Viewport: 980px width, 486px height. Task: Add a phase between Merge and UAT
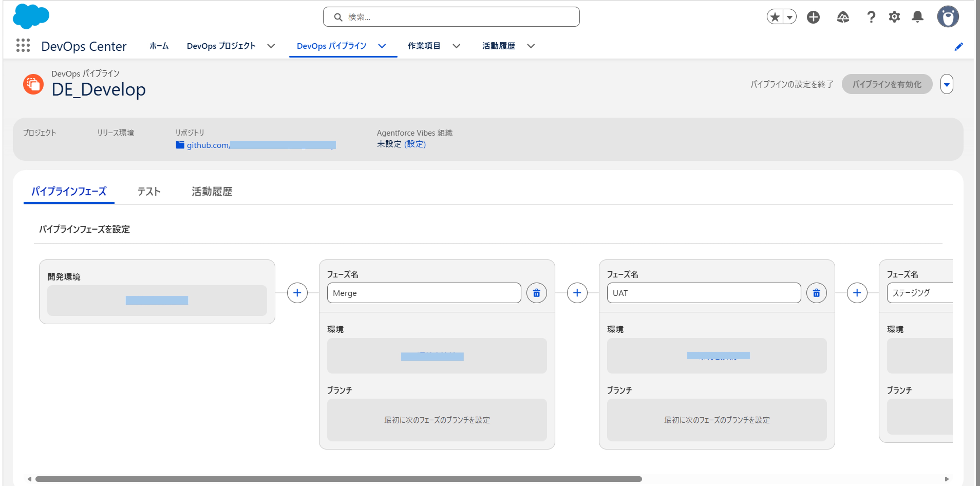coord(577,293)
